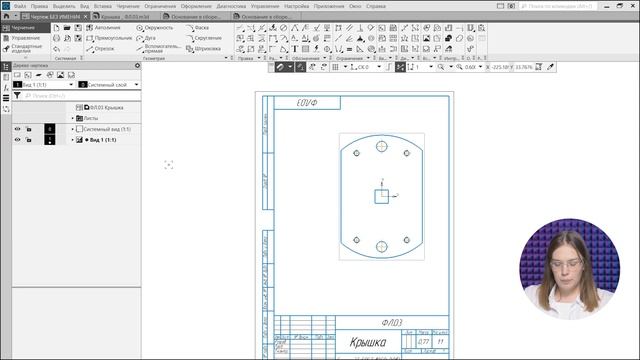Select the Вспомогательная прямая tool
Screen dimensions: 640x360
pyautogui.click(x=158, y=49)
